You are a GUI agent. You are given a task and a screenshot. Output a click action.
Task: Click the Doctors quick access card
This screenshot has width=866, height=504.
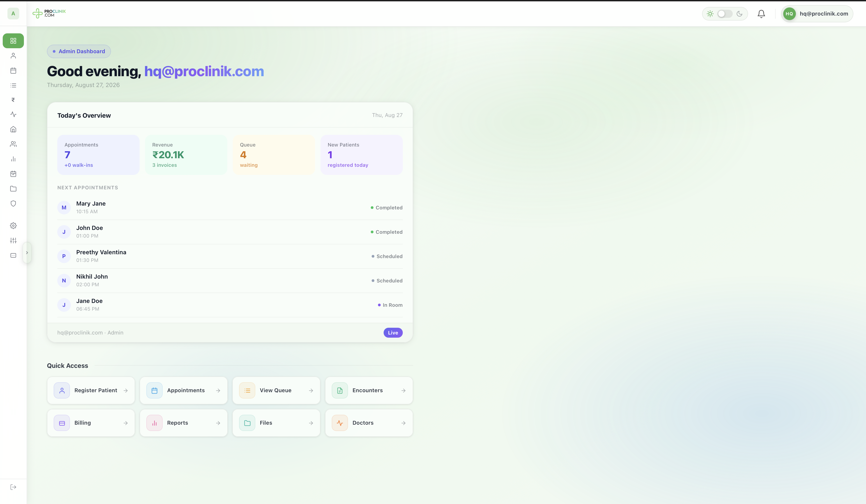click(369, 423)
